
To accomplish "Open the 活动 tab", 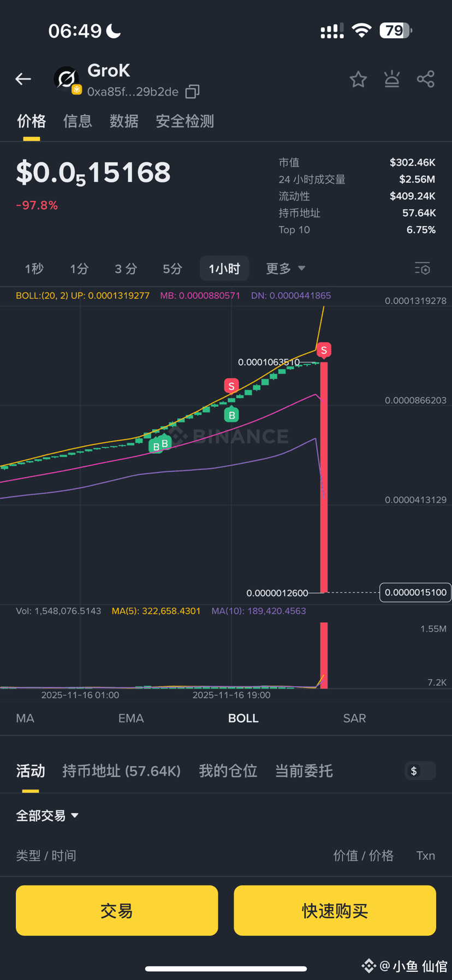I will (x=31, y=771).
